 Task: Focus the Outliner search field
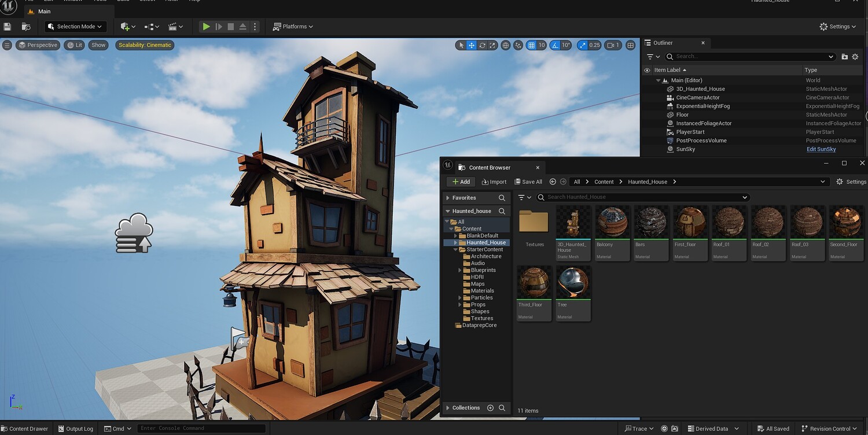tap(750, 57)
